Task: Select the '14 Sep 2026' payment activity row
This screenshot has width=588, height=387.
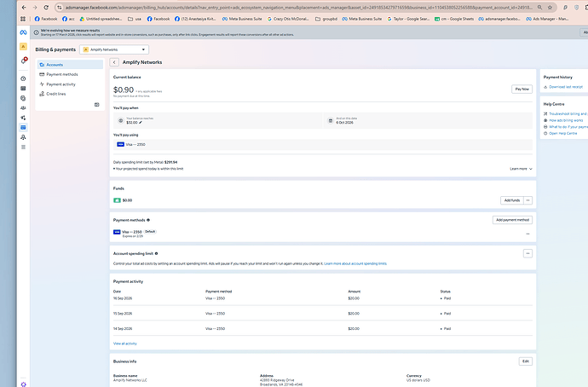Action: point(323,328)
